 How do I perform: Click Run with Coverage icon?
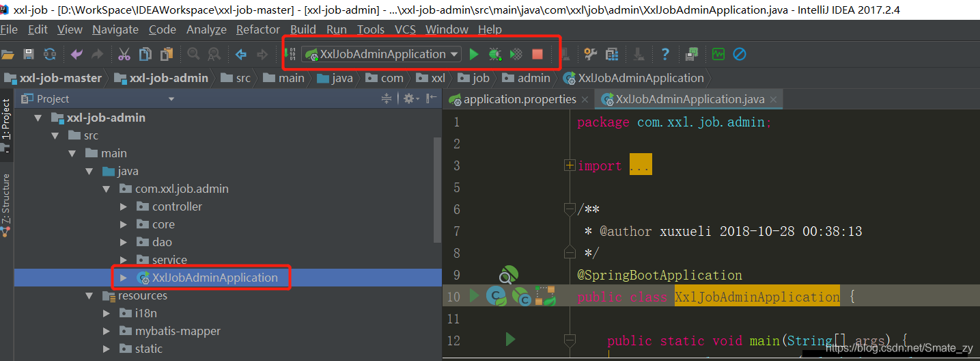[x=516, y=54]
